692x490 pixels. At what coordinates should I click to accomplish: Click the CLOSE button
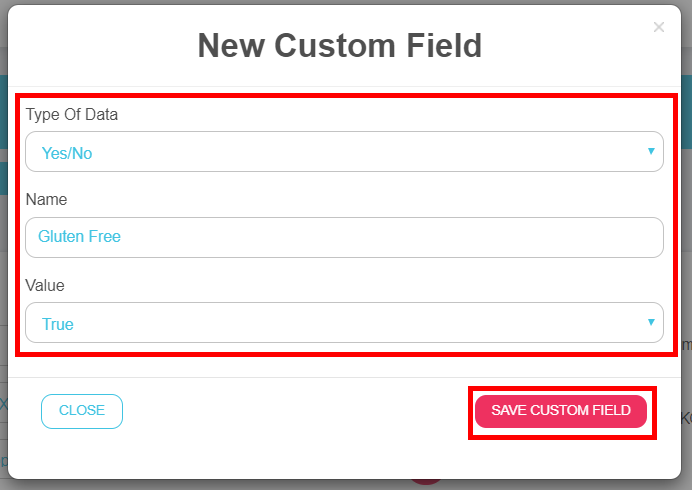[x=82, y=411]
